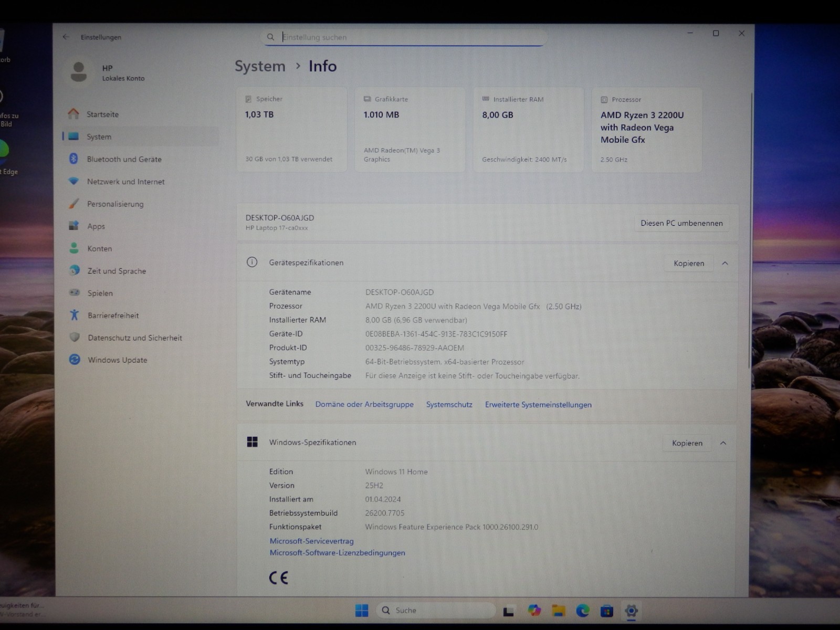
Task: Click the Settings gear in taskbar
Action: click(631, 611)
